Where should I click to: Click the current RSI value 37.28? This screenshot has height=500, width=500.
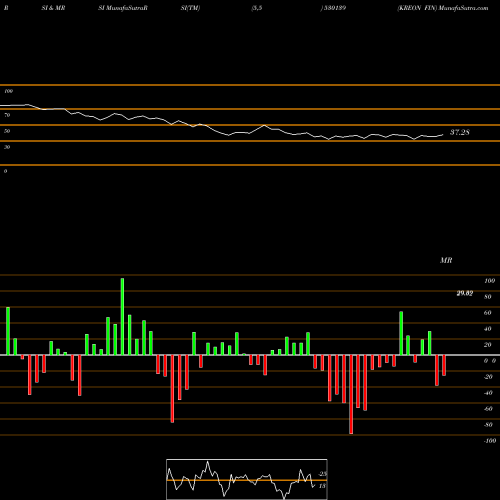pyautogui.click(x=460, y=132)
